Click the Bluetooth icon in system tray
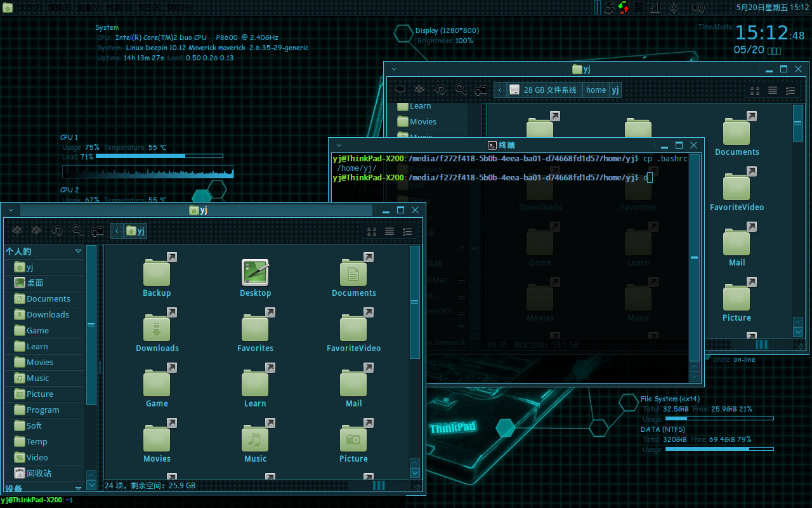812x508 pixels. click(675, 8)
